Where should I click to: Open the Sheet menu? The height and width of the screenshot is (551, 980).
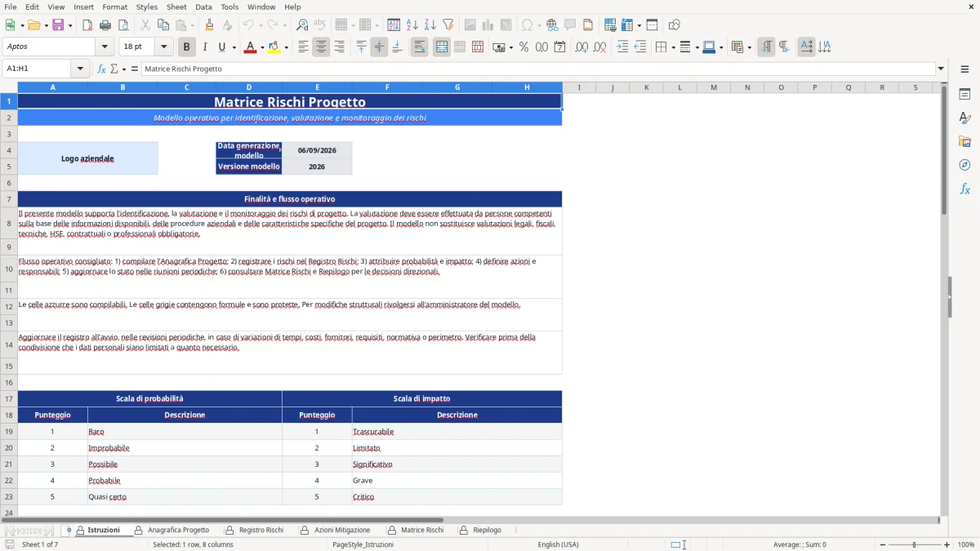(x=176, y=7)
